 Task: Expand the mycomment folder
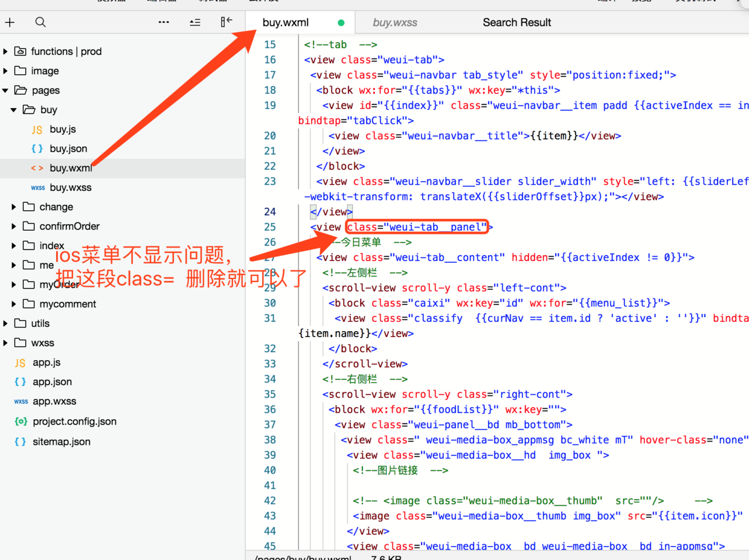pyautogui.click(x=68, y=304)
